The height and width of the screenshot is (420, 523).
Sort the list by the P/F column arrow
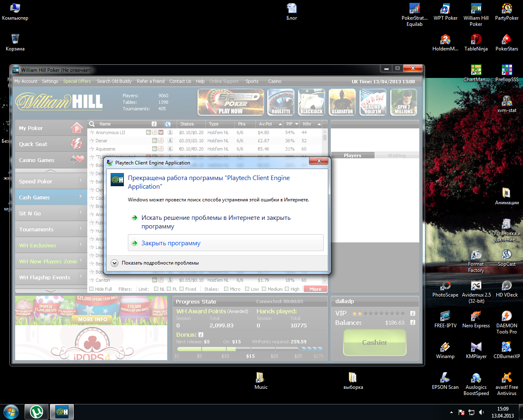pyautogui.click(x=297, y=124)
